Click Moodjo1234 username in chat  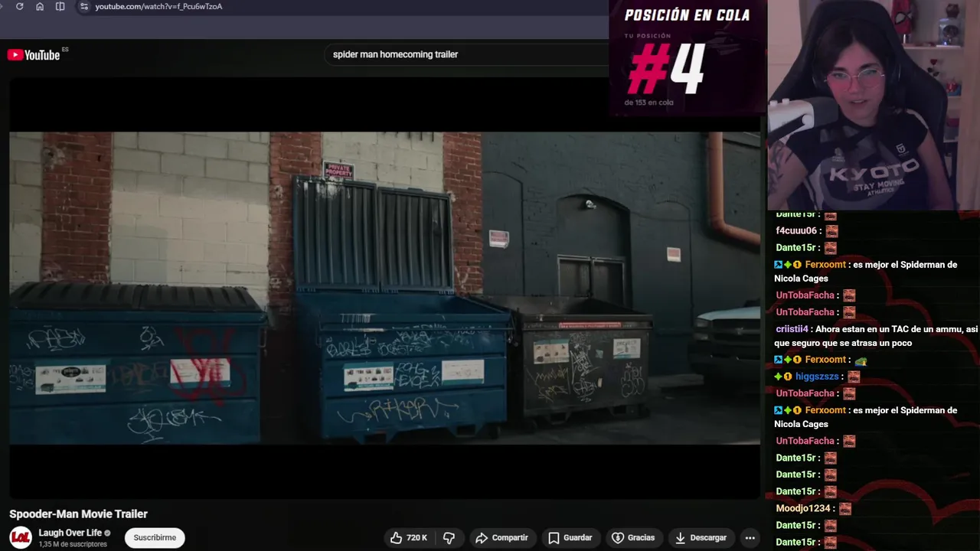click(x=803, y=508)
